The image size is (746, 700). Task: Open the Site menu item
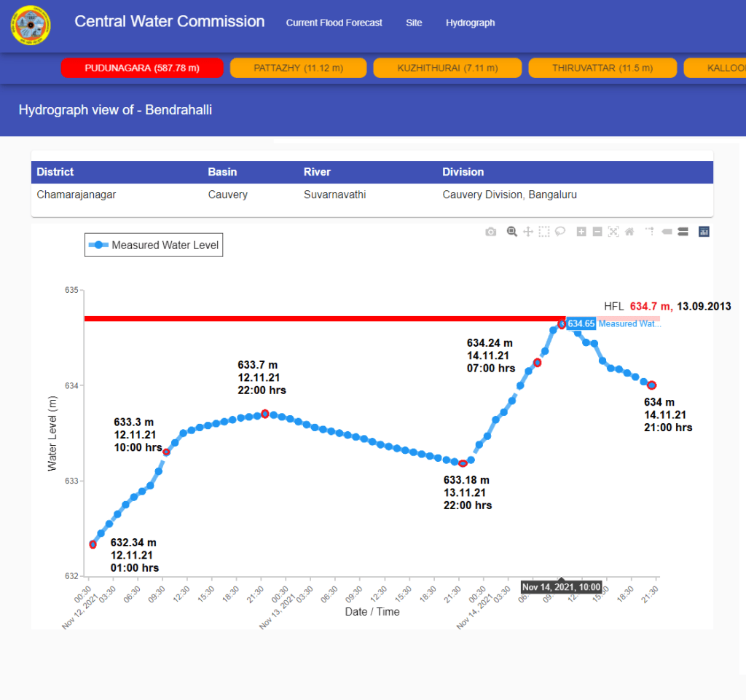point(414,23)
